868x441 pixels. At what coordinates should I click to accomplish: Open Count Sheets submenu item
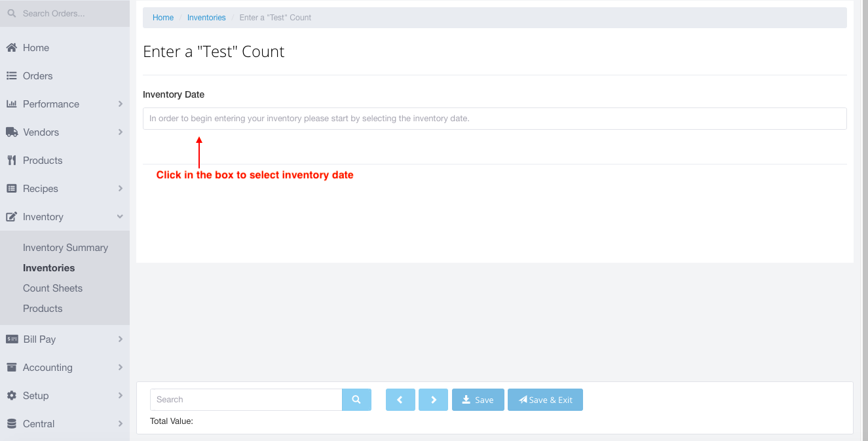click(x=52, y=288)
